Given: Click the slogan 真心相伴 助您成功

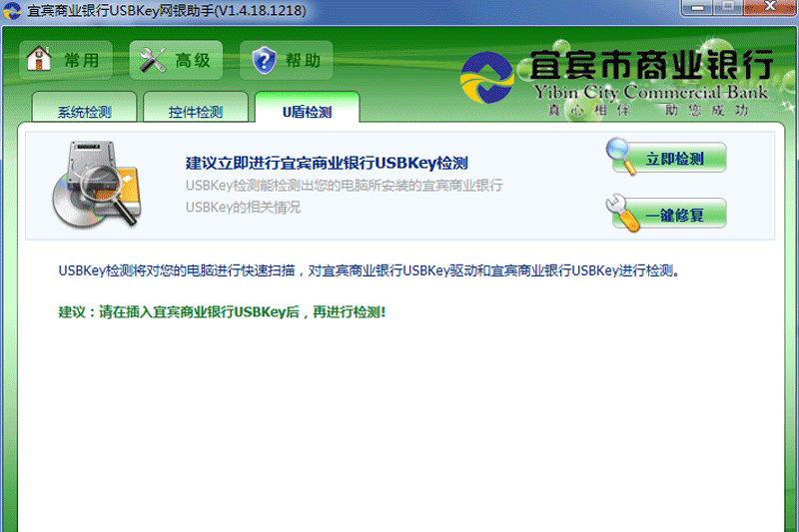Looking at the screenshot, I should 647,110.
